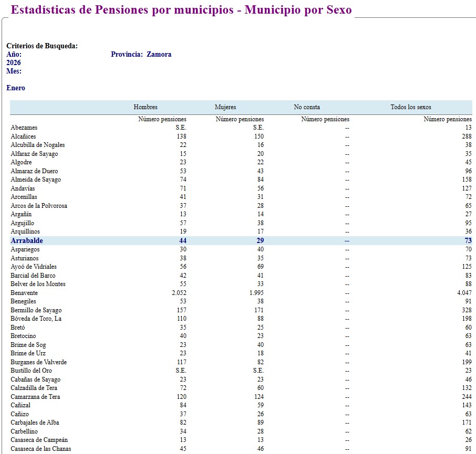Viewport: 476px width, 454px height.
Task: Select the No consta column header
Action: click(307, 107)
